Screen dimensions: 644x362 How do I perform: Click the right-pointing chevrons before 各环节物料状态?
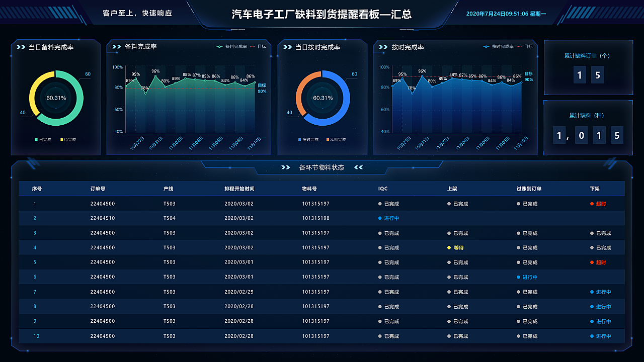(285, 167)
